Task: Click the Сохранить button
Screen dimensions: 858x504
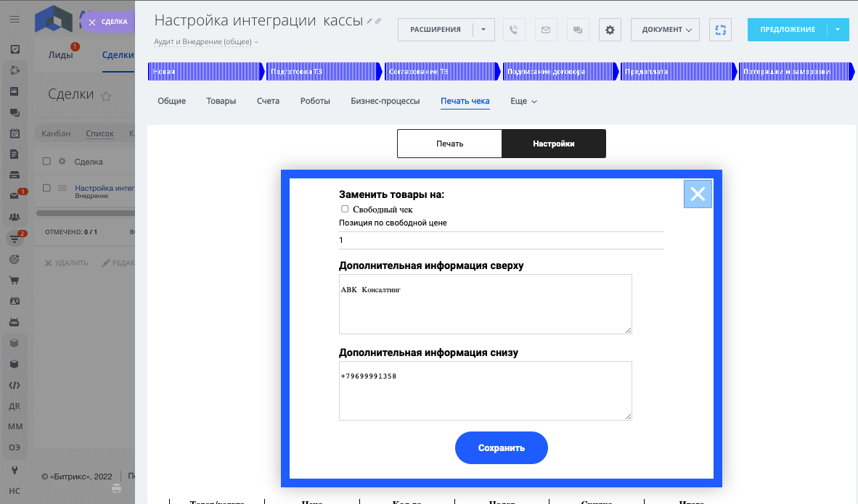Action: coord(502,447)
